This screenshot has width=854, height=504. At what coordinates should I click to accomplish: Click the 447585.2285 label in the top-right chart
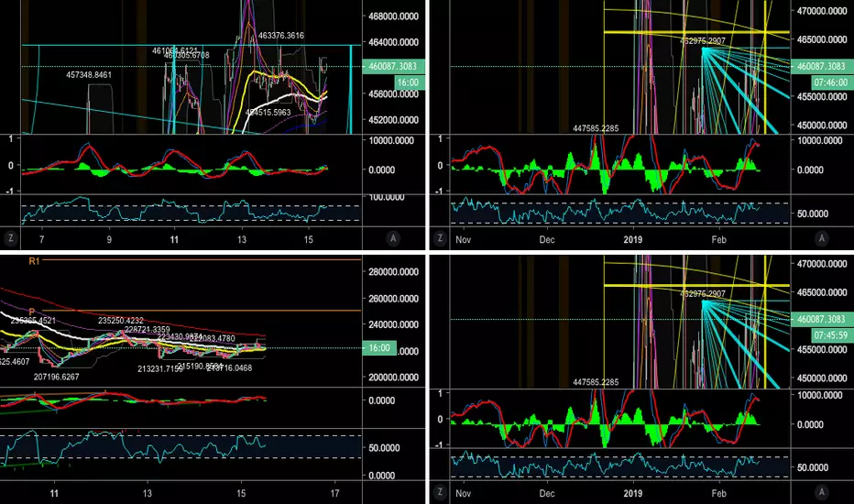596,128
